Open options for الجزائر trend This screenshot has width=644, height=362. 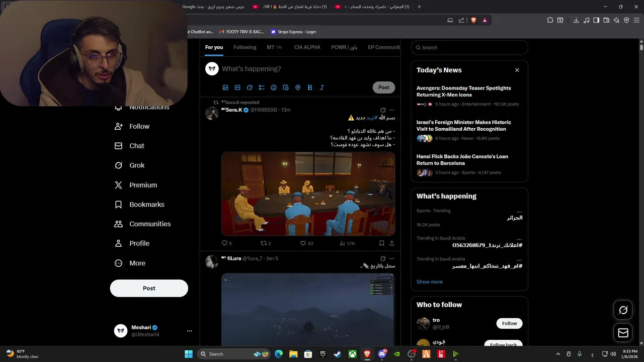click(x=519, y=212)
